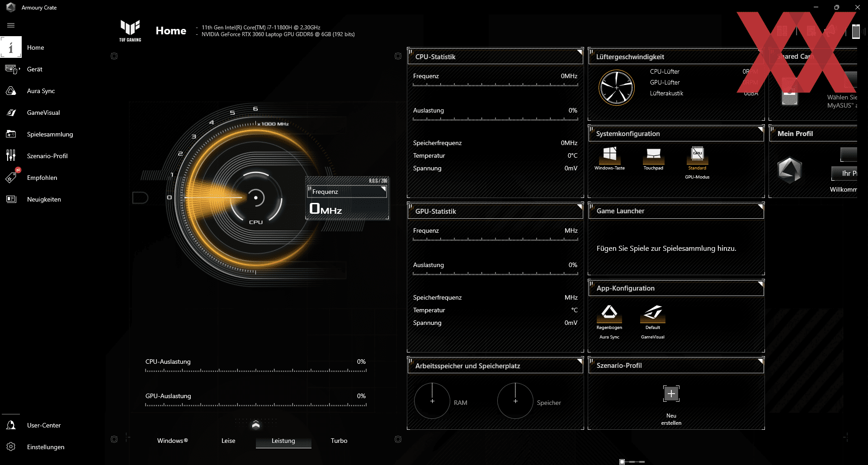The width and height of the screenshot is (868, 465).
Task: Expand Systemkonfiguration panel corner arrow
Action: click(x=760, y=130)
